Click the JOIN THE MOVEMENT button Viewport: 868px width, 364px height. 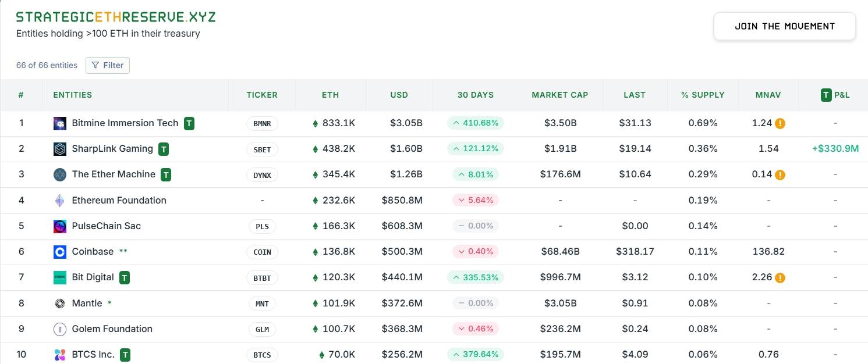point(785,26)
